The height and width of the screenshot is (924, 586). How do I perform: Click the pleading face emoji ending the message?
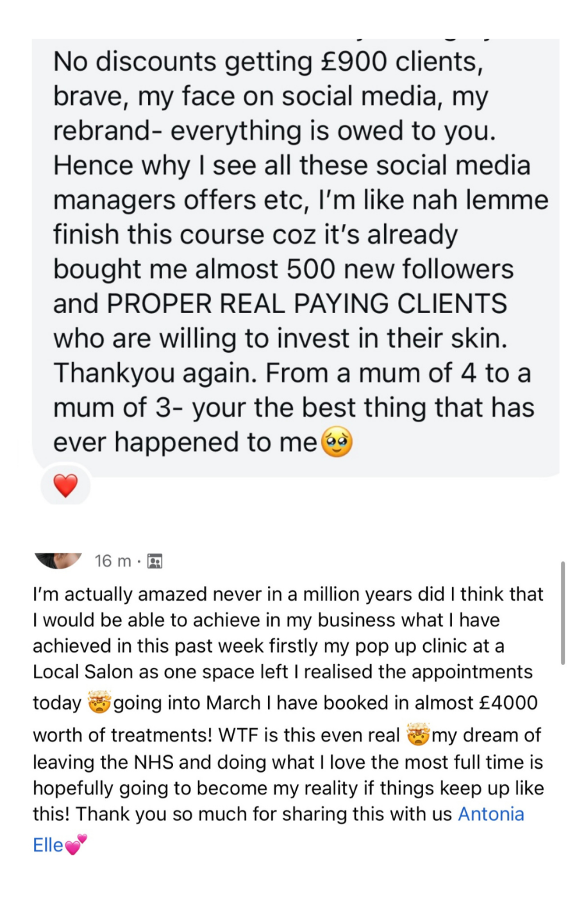(x=337, y=443)
